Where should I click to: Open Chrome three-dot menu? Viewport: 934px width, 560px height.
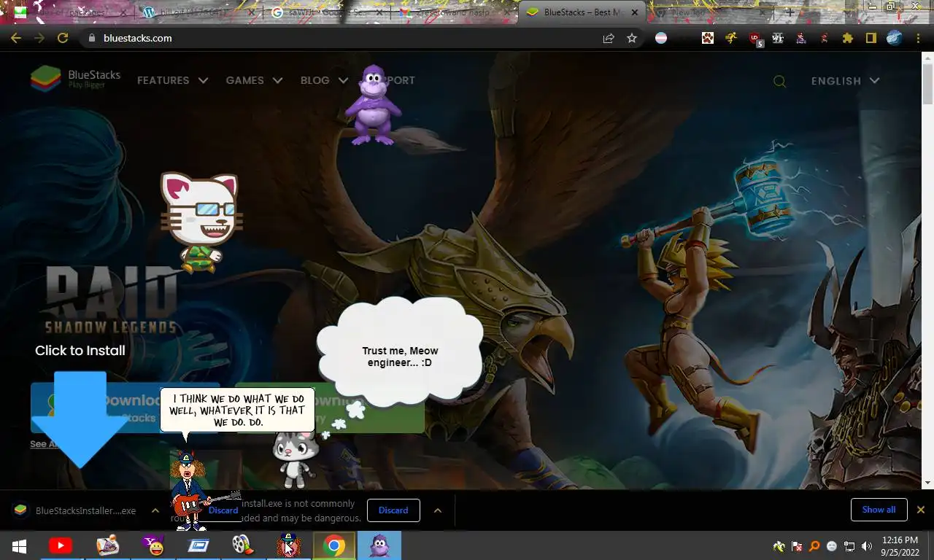pos(918,38)
